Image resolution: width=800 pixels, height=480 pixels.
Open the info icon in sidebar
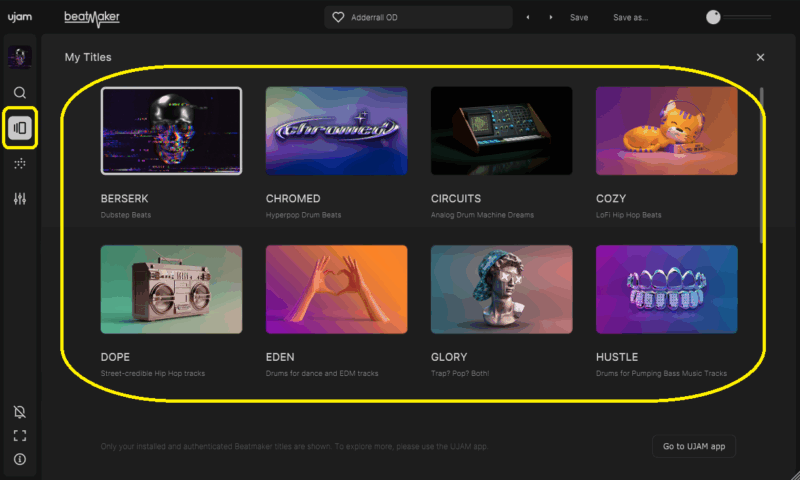[x=20, y=459]
